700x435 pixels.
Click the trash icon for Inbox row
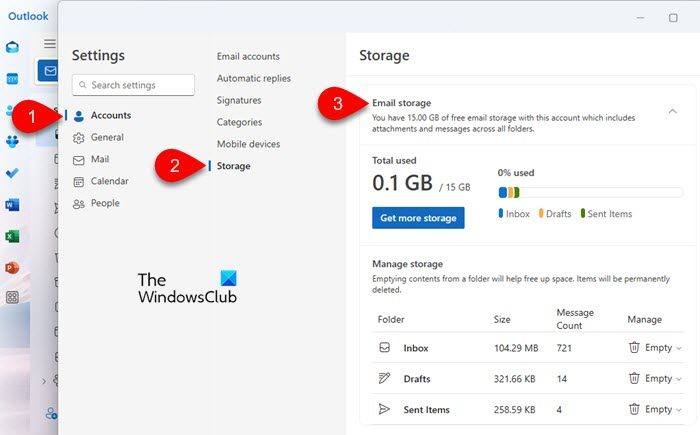[633, 348]
